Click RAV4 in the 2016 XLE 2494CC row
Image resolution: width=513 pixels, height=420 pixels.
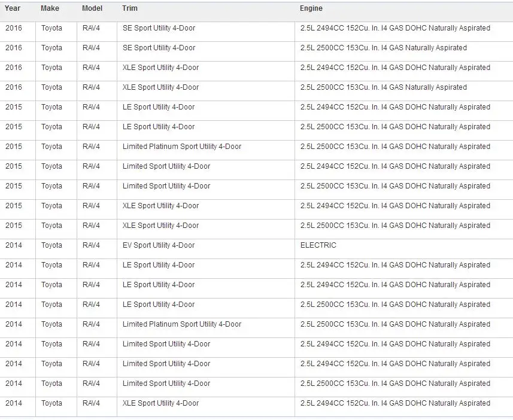pos(91,68)
